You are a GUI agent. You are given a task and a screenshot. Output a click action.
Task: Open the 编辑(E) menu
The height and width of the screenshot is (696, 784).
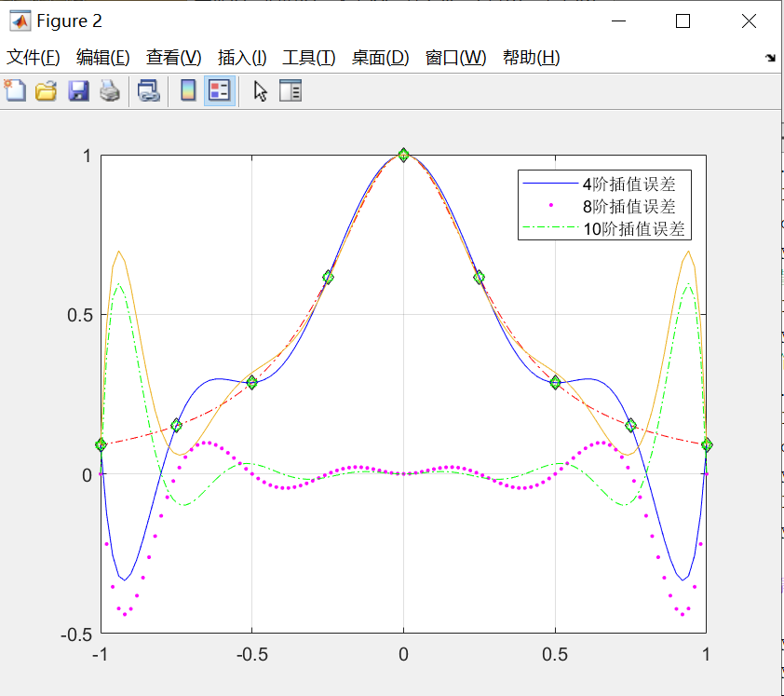coord(103,58)
